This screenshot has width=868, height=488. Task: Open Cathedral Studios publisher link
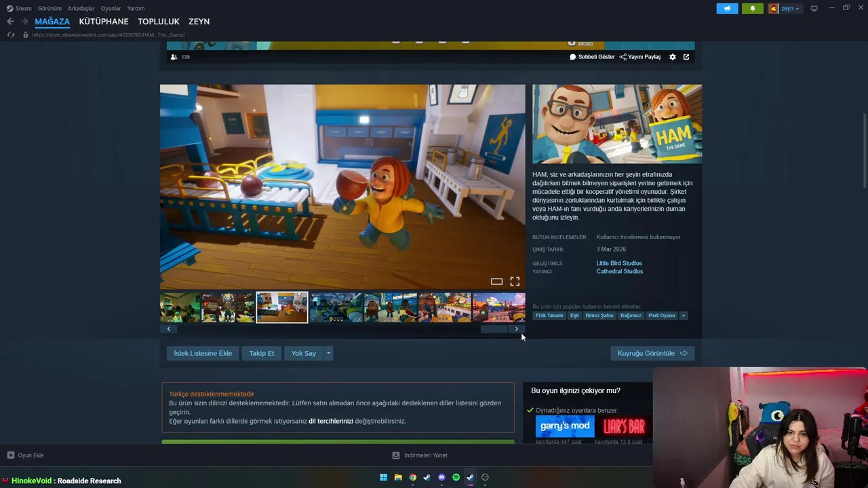click(620, 271)
